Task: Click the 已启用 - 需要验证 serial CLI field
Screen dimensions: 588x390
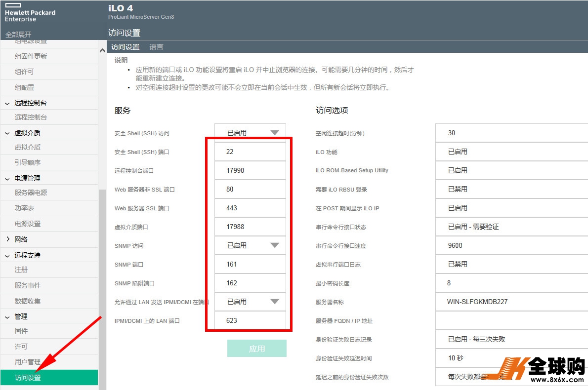Action: coord(511,227)
